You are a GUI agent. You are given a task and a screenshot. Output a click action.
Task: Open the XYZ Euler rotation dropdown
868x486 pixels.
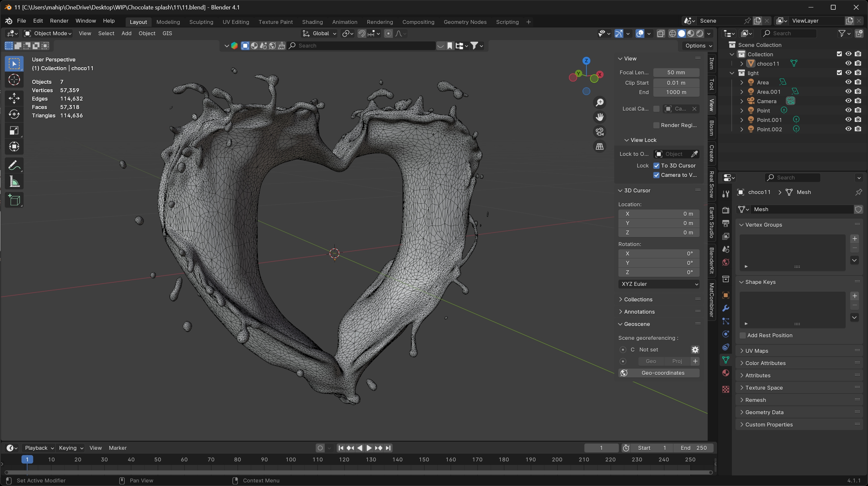point(659,284)
